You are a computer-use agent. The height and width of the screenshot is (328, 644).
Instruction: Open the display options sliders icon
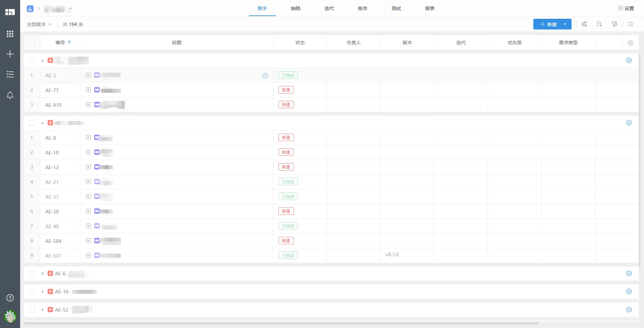tap(584, 24)
